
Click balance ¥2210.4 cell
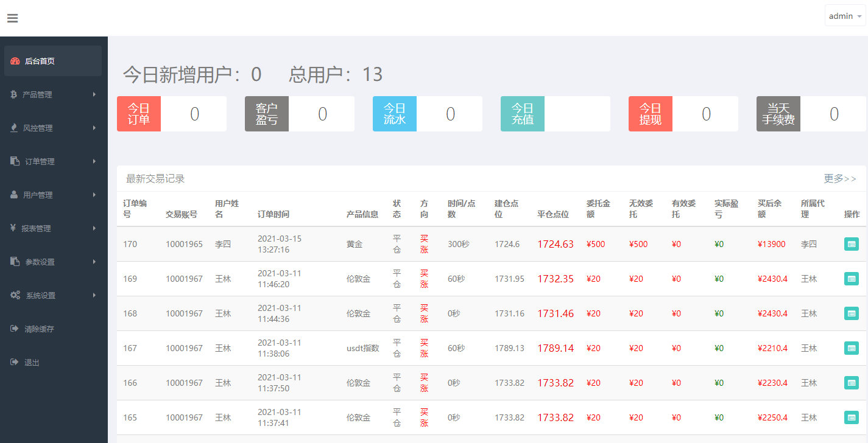(x=773, y=348)
